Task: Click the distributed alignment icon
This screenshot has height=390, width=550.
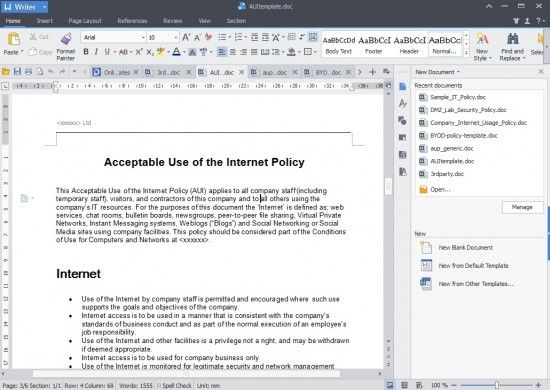Action: tap(265, 52)
